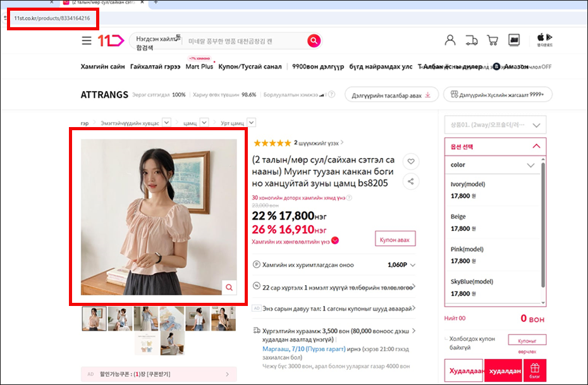This screenshot has width=588, height=385.
Task: Open the delivery truck tracking icon
Action: (471, 40)
